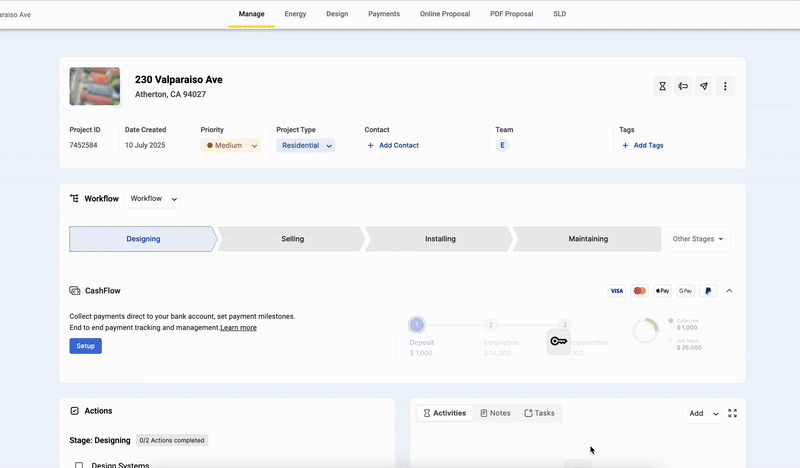Select the Notes tab
The width and height of the screenshot is (800, 468).
[x=495, y=413]
